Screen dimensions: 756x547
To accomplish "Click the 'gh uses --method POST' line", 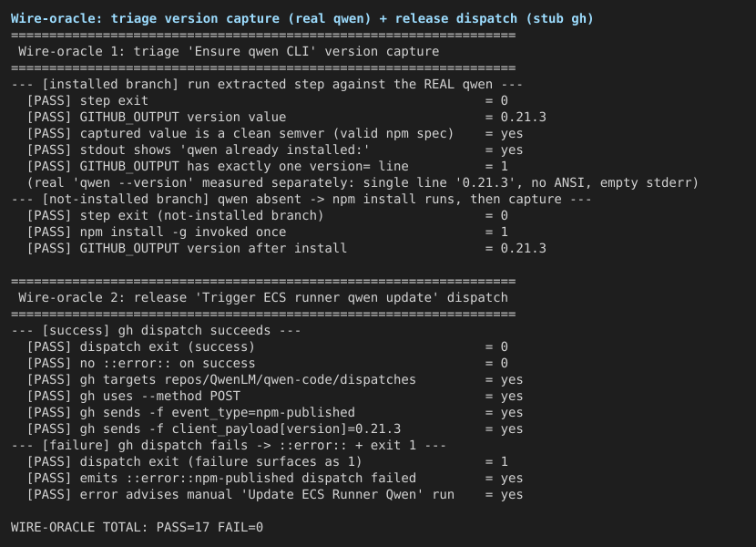I will [275, 397].
